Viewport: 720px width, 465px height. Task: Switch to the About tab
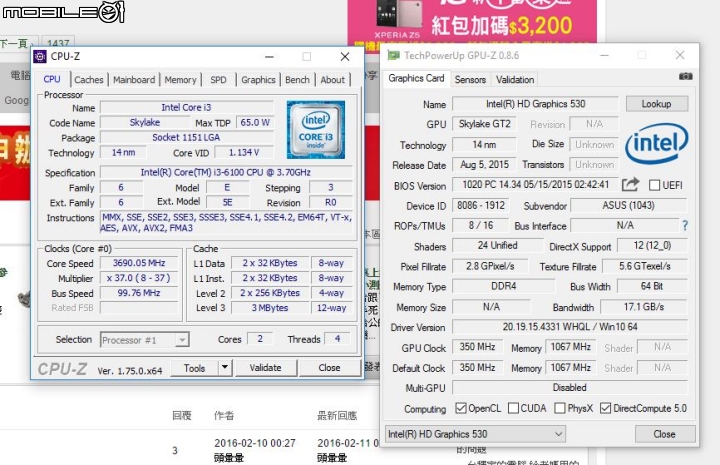point(332,80)
